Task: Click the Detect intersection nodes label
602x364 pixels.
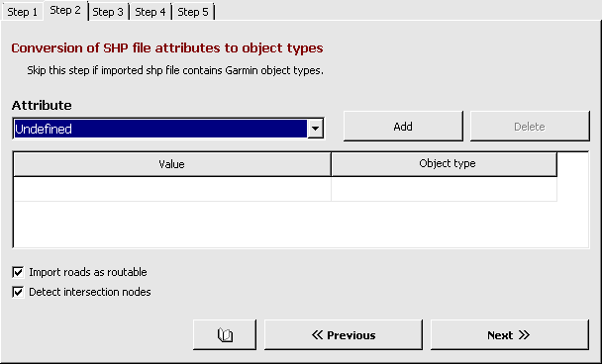Action: pyautogui.click(x=90, y=292)
